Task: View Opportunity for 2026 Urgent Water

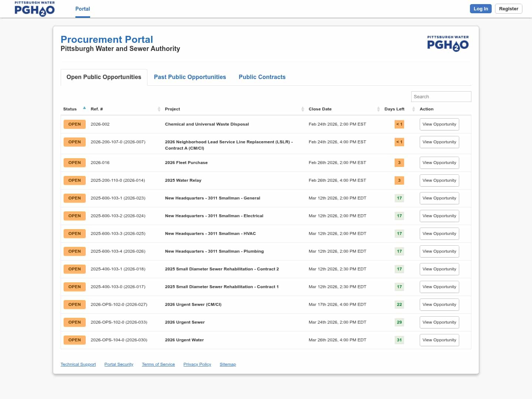Action: click(x=439, y=340)
